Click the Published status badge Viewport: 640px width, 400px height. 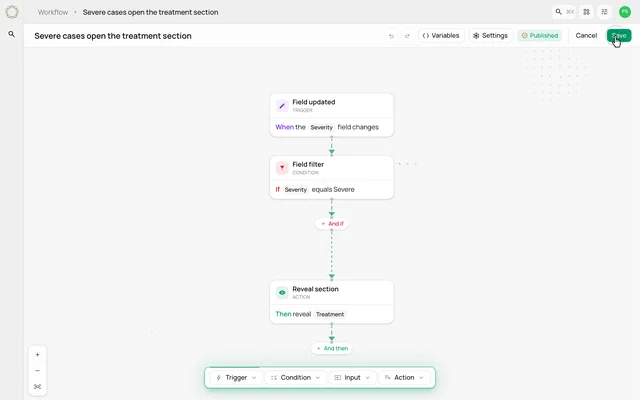point(540,36)
